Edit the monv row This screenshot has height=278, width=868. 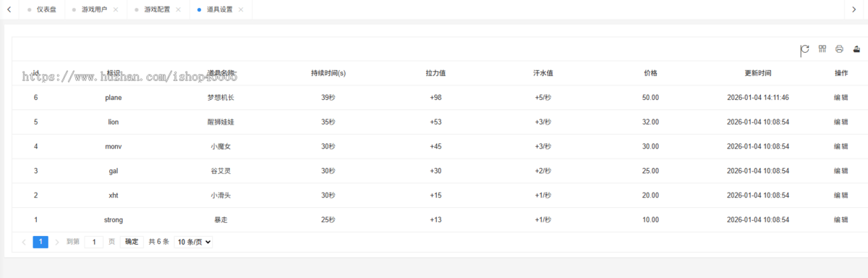click(x=841, y=146)
